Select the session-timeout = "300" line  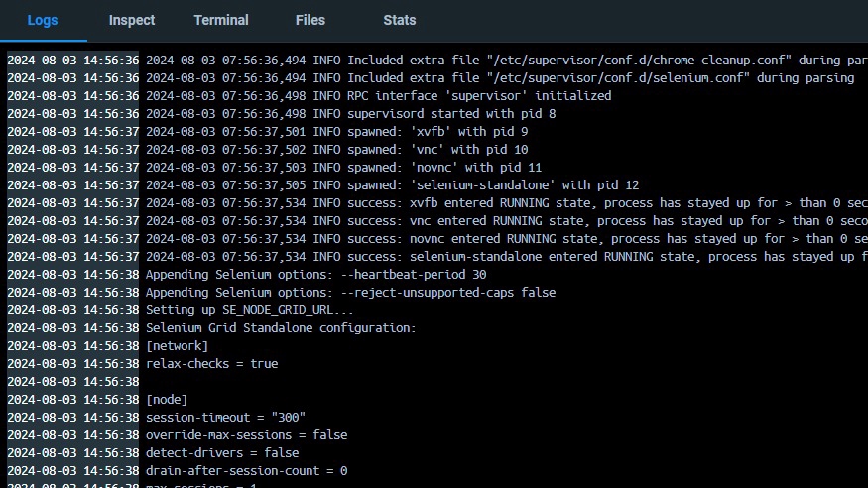(225, 418)
